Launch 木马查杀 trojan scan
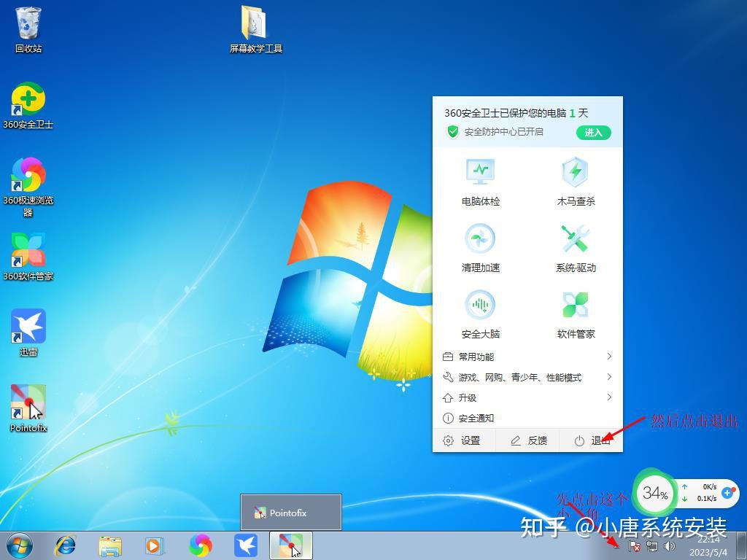 [576, 182]
